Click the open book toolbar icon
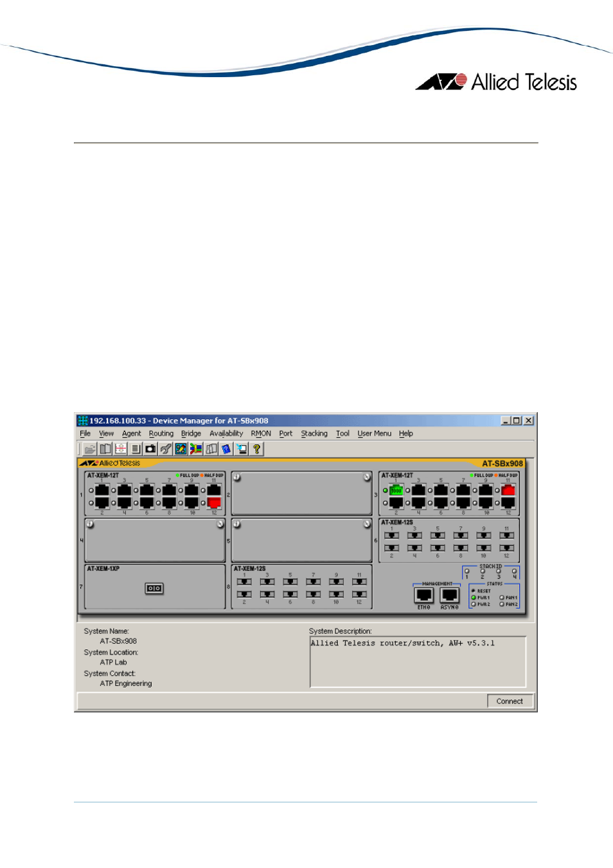The height and width of the screenshot is (868, 613). (x=105, y=449)
